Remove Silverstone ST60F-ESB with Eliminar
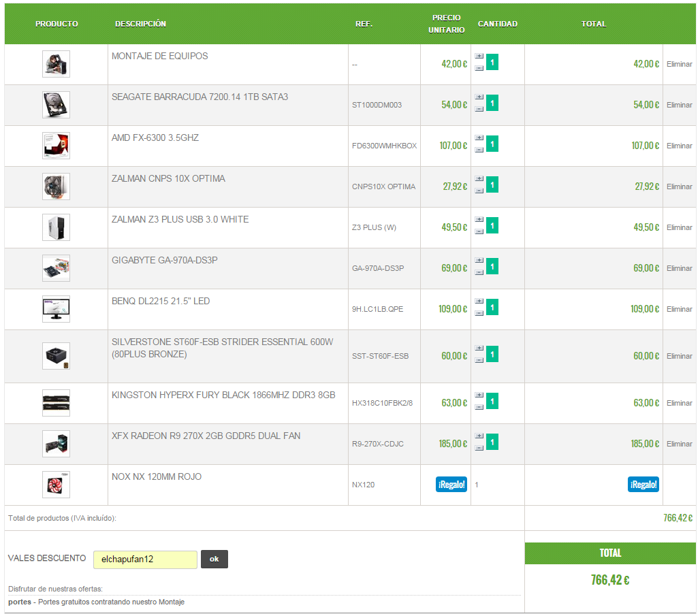Screen dimensions: 700x616 [679, 356]
